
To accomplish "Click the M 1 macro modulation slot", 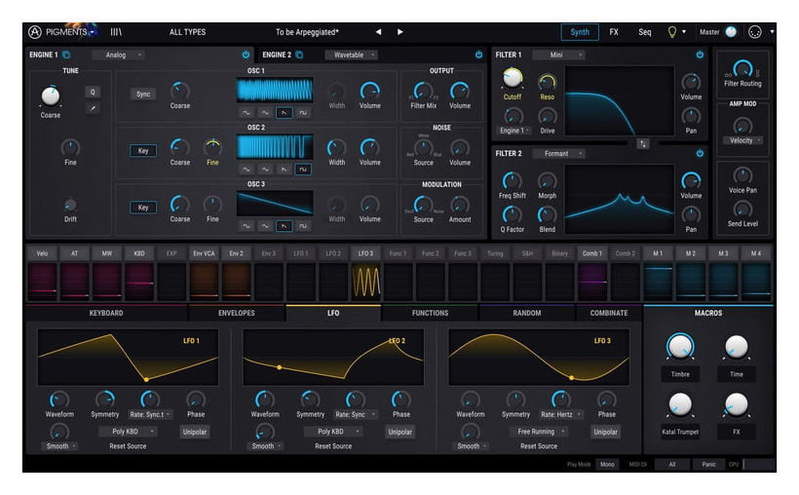I will (x=658, y=281).
